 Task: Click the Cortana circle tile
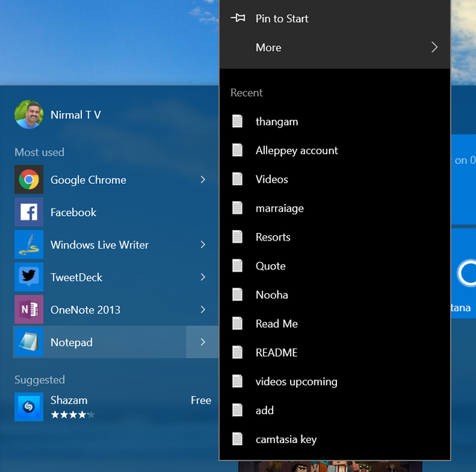click(466, 273)
